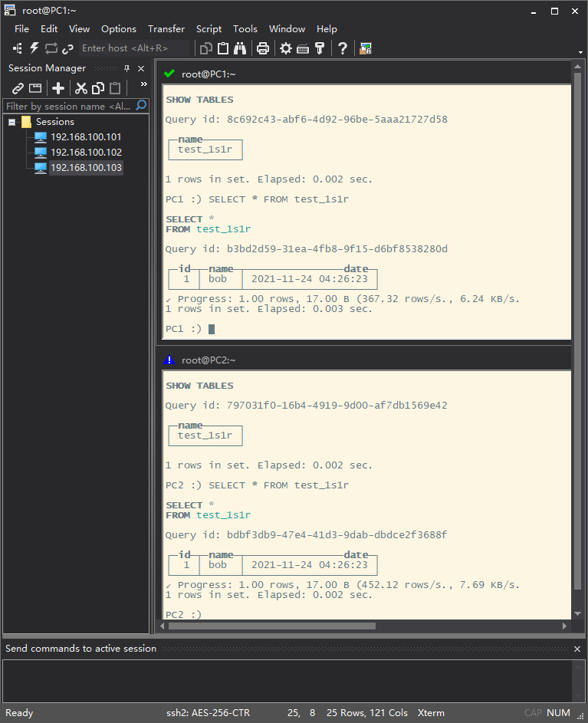Open Session Options gear icon
588x723 pixels.
point(286,48)
